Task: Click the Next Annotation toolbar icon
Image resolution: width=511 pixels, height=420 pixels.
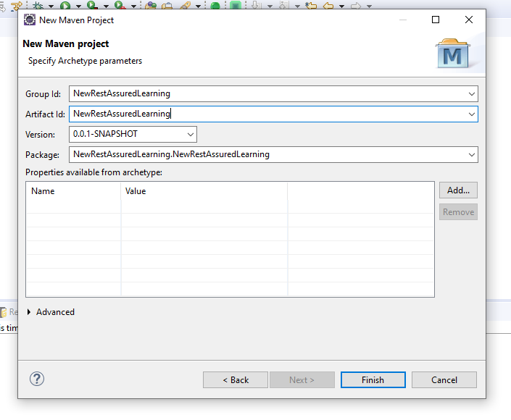Action: pyautogui.click(x=257, y=6)
